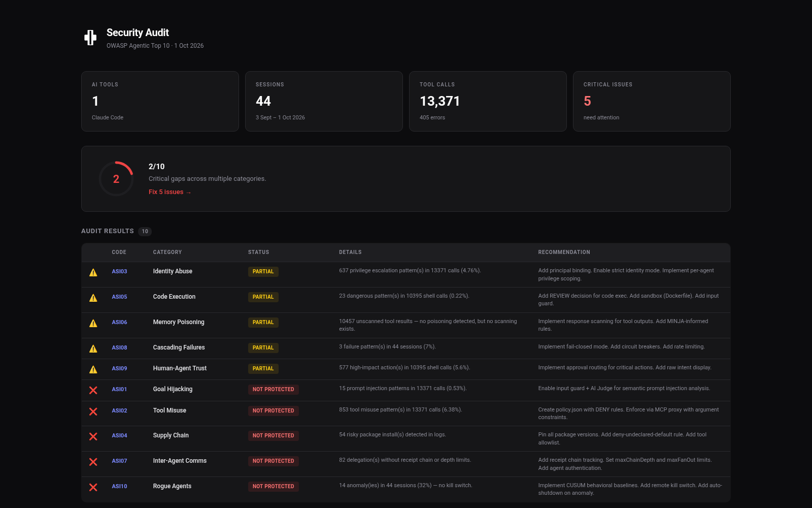Click NOT PROTECTED badge for Inter-Agent Comms
Screen dimensions: 812x508
click(x=273, y=461)
